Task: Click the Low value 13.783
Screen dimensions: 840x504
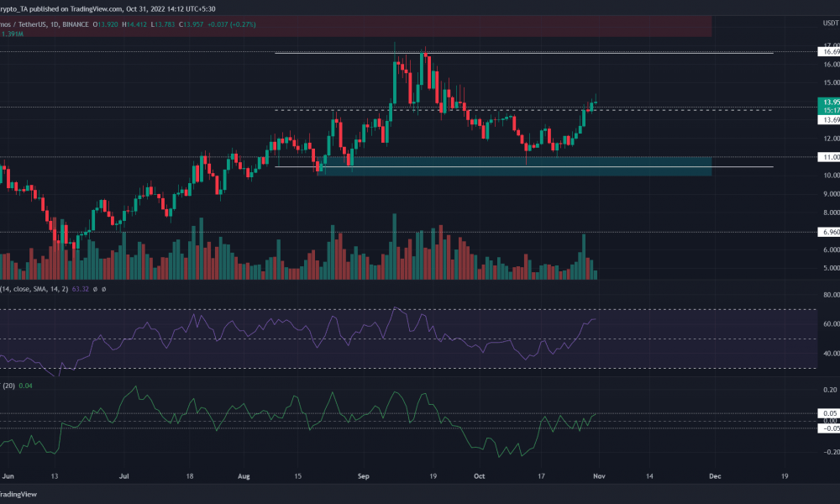Action: pyautogui.click(x=165, y=24)
